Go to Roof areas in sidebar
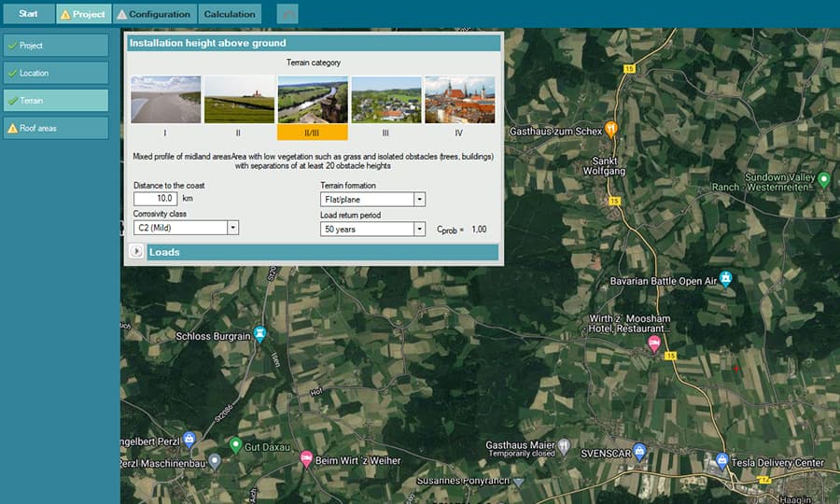Screen dimensions: 840x504 [55, 128]
